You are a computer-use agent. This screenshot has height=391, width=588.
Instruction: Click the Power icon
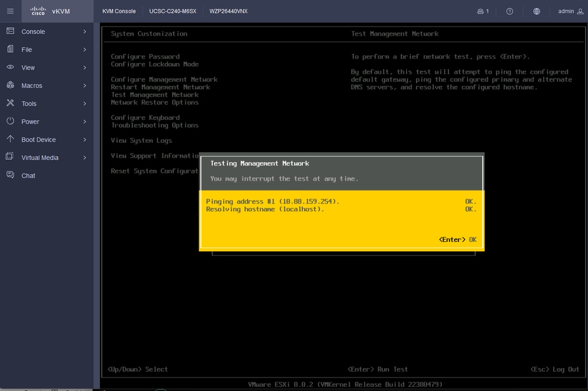[x=10, y=121]
